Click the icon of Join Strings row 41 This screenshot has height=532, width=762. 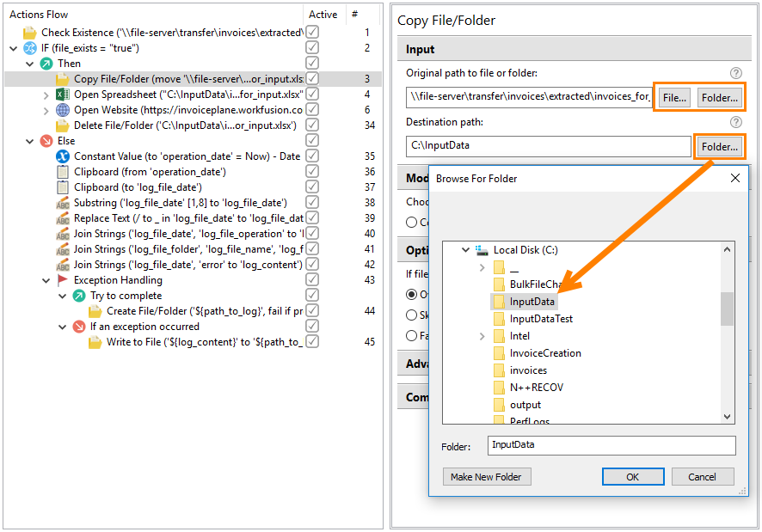pyautogui.click(x=62, y=250)
